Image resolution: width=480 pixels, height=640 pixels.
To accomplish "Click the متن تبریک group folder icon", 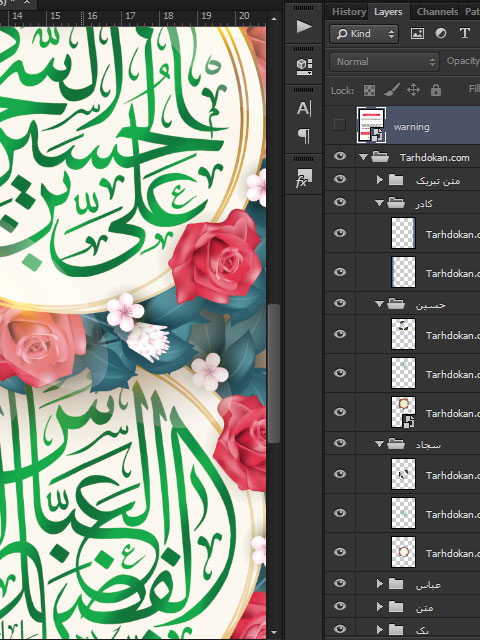I will [396, 180].
